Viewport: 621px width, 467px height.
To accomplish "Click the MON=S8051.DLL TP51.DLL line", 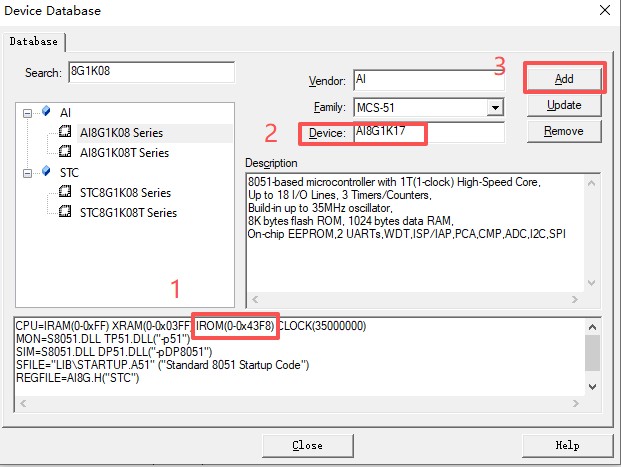I will [103, 339].
